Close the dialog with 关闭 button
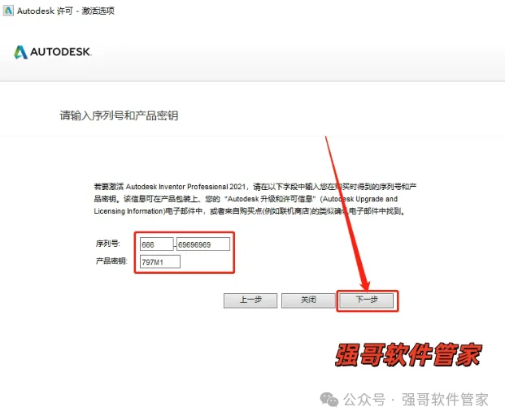This screenshot has height=420, width=505. 308,301
